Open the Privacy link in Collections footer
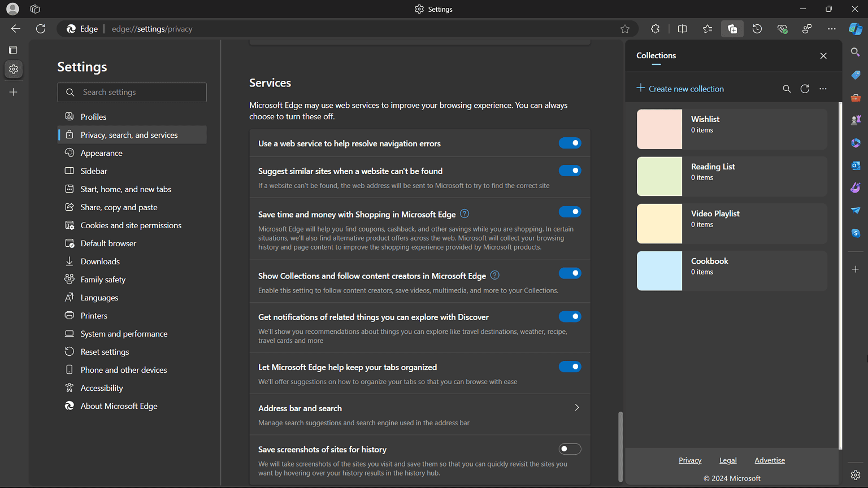The image size is (868, 488). click(690, 460)
